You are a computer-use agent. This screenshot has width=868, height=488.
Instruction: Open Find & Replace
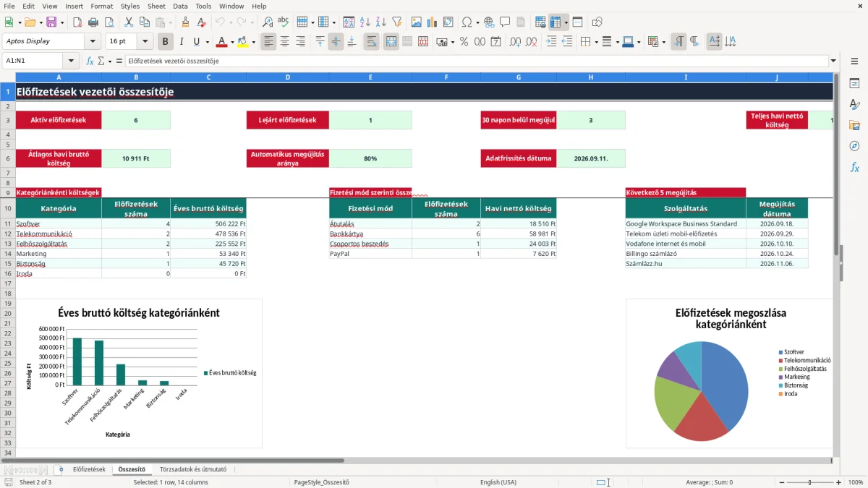pyautogui.click(x=268, y=22)
